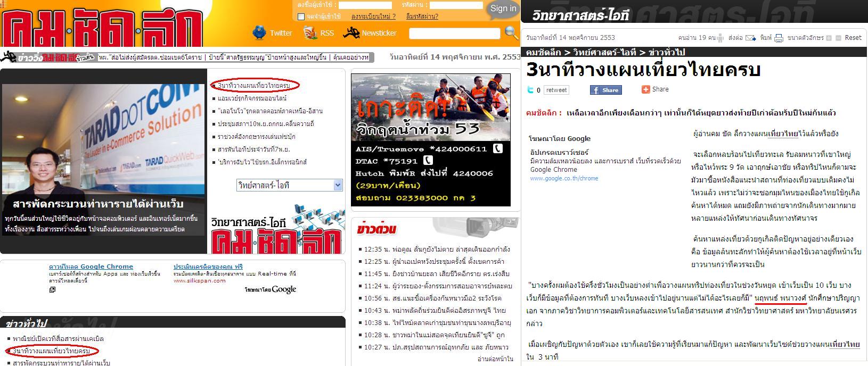Click the flood crisis เกาะติด! วิกฤตน้ำท่วม 53 banner
Screen dimensions: 868x366
[x=431, y=140]
